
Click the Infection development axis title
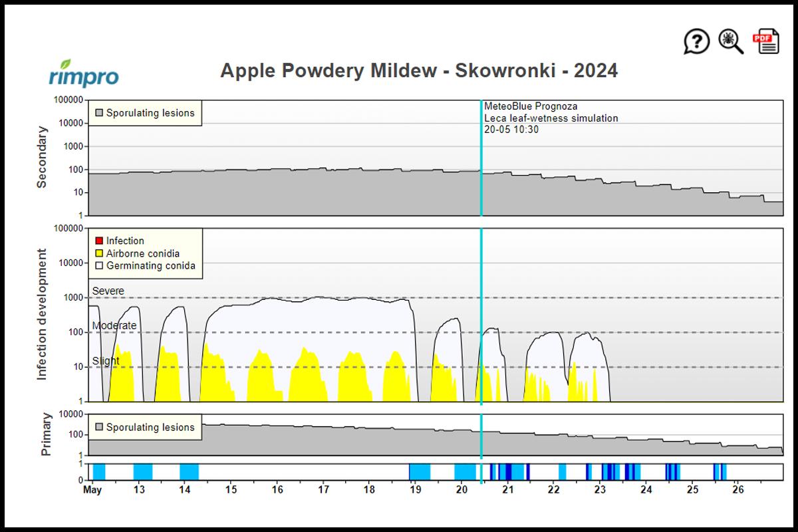point(42,315)
